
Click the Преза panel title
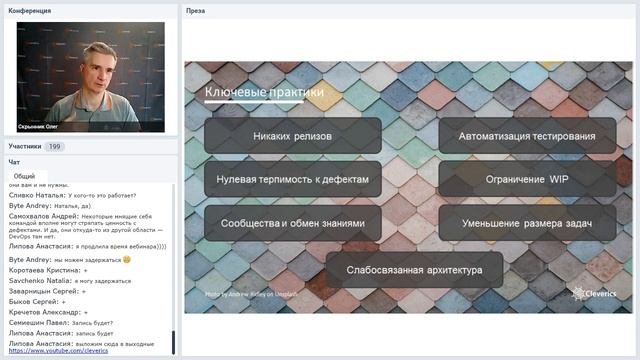click(x=196, y=11)
